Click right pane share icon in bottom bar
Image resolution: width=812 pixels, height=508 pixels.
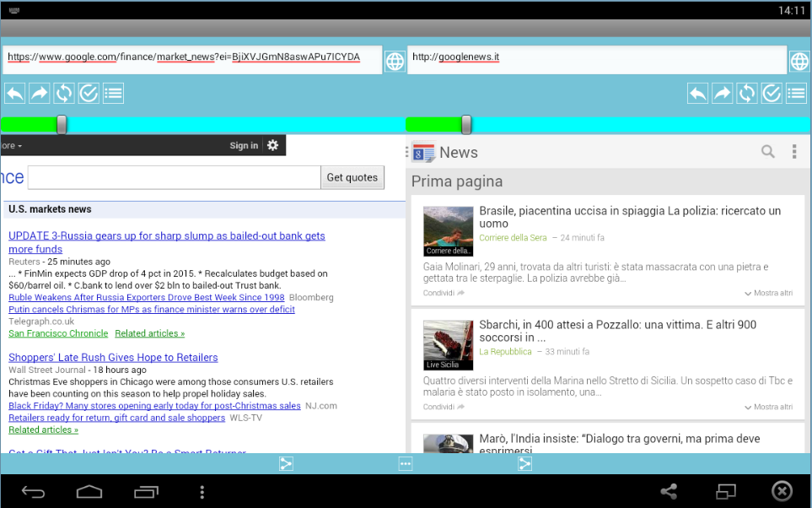[524, 463]
